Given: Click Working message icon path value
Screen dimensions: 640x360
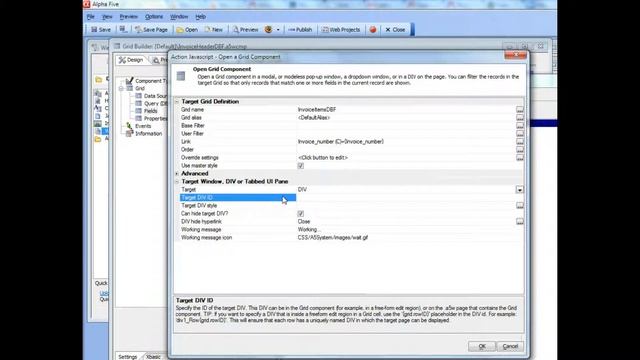Looking at the screenshot, I should tap(333, 238).
